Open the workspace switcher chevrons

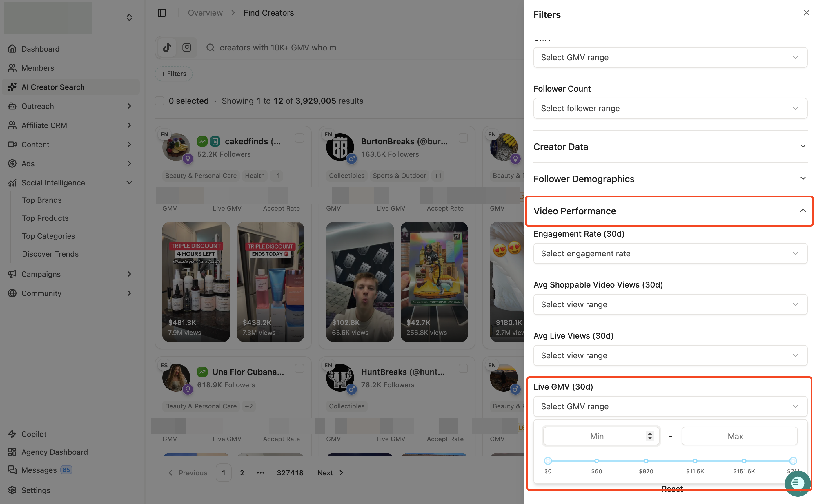click(129, 17)
